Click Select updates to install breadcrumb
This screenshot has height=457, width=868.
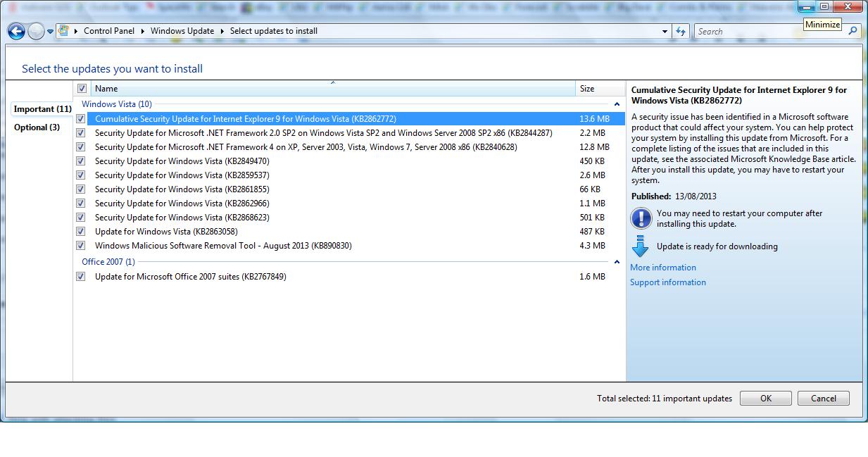coord(274,31)
